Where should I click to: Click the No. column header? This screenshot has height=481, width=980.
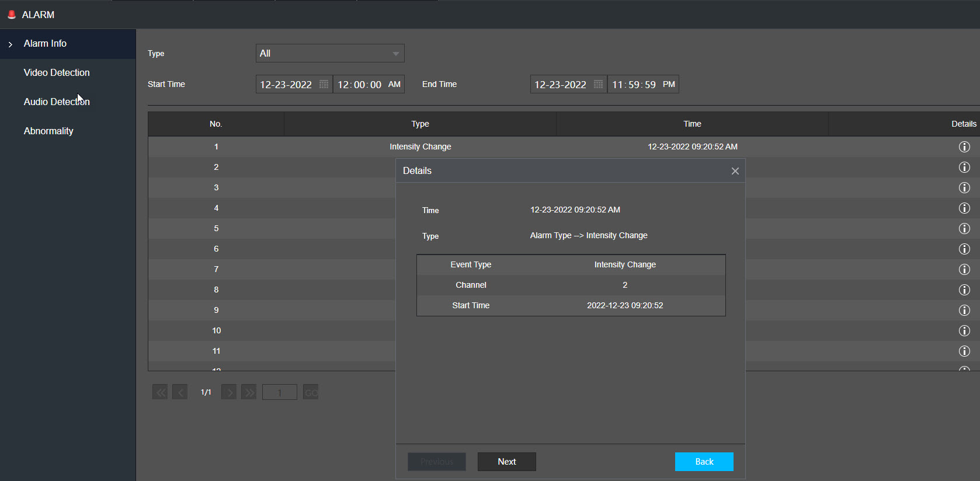pyautogui.click(x=216, y=124)
